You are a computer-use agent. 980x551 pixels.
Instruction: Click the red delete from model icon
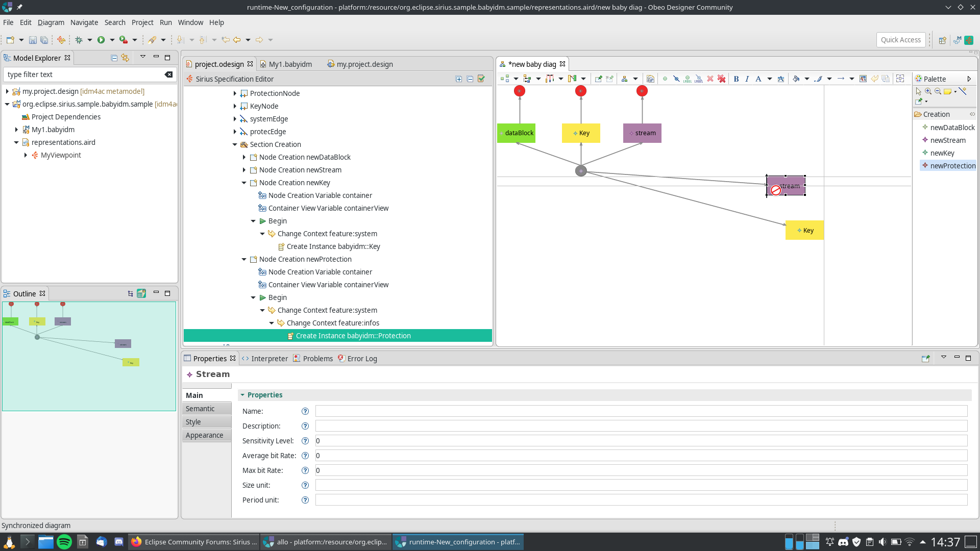point(721,79)
